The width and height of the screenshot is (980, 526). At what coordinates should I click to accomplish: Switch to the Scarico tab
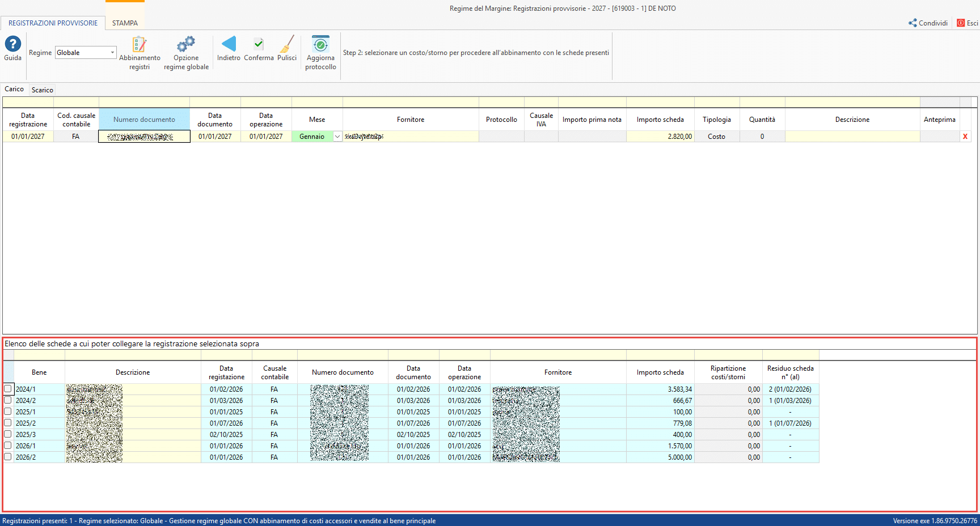click(x=43, y=90)
